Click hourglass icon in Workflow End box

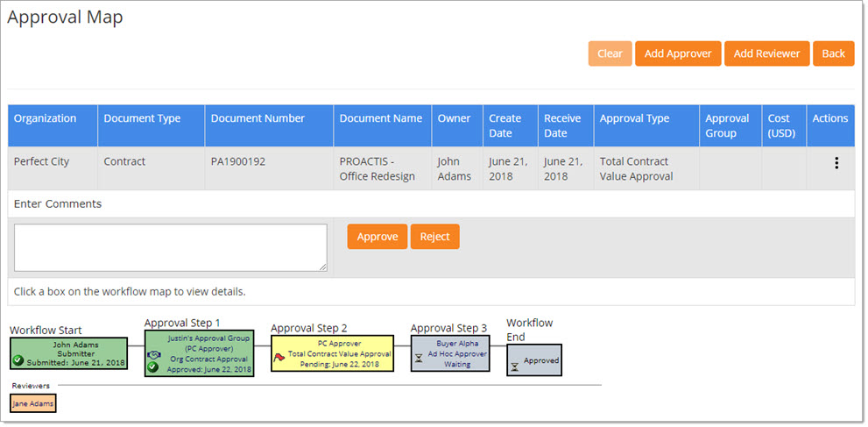(x=515, y=367)
